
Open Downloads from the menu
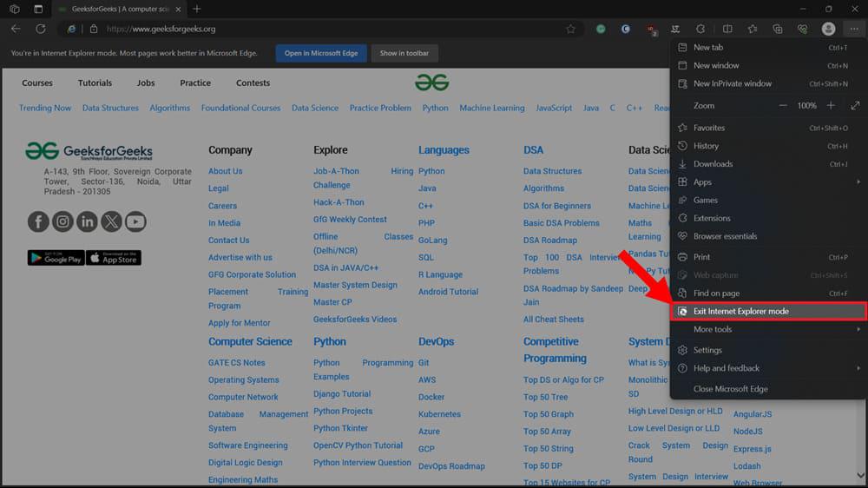[768, 164]
